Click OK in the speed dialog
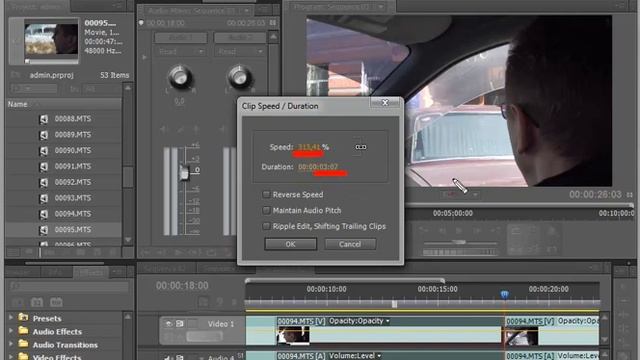The height and width of the screenshot is (360, 640). coord(290,244)
